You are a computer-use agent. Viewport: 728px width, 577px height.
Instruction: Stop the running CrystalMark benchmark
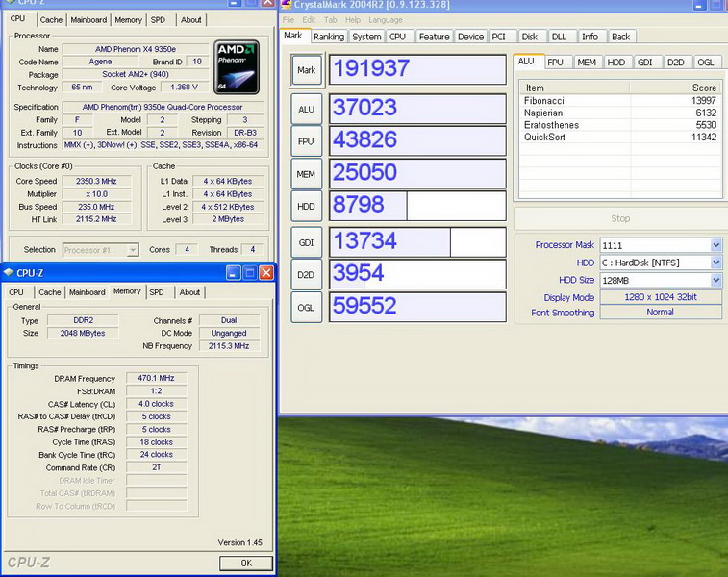[620, 218]
